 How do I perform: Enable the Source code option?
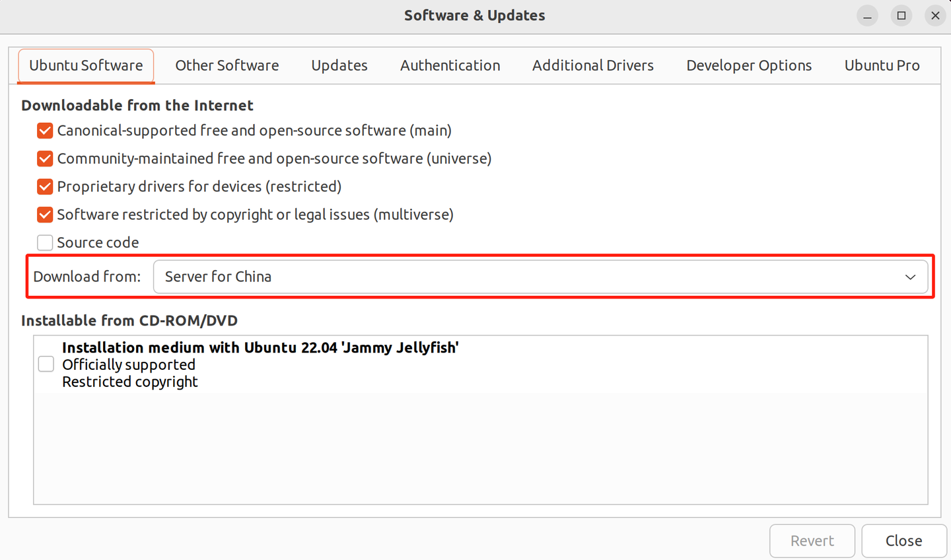pos(44,242)
